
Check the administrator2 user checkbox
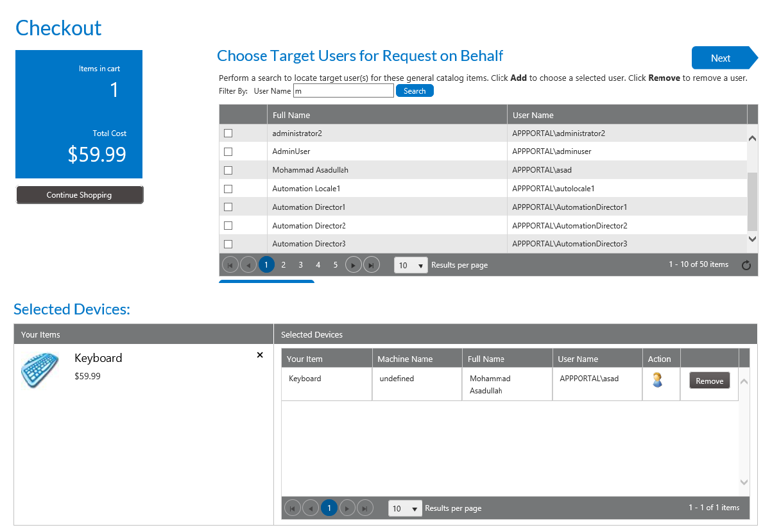click(228, 133)
